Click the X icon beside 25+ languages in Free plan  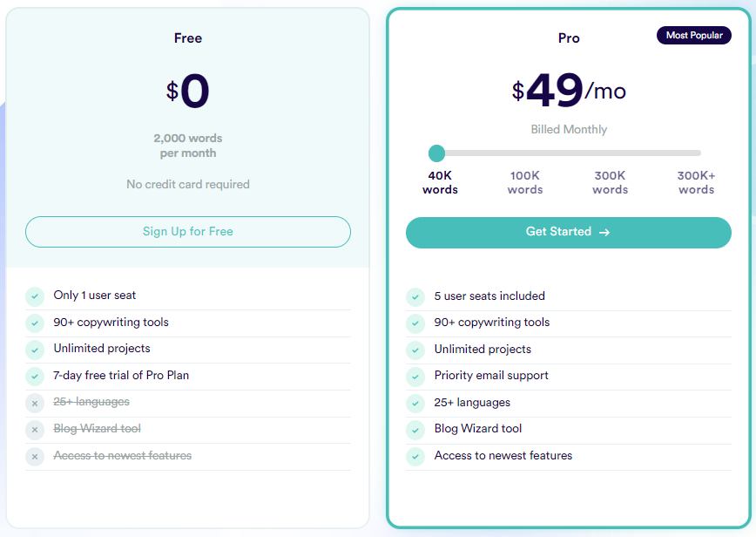point(35,403)
